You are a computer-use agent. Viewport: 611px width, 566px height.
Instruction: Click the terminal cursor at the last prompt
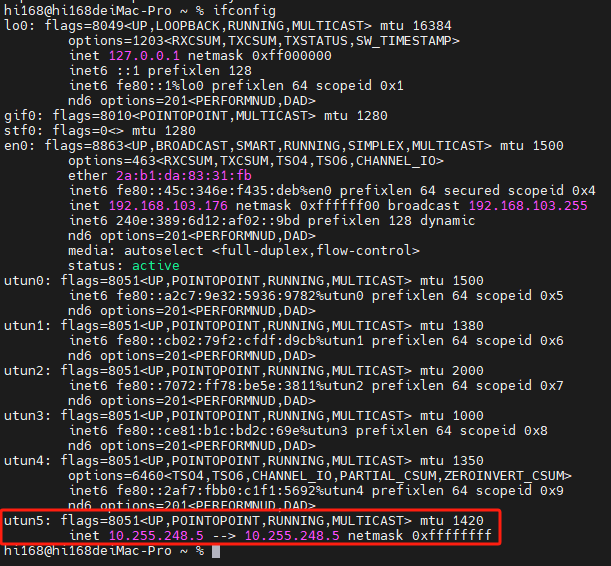click(216, 551)
